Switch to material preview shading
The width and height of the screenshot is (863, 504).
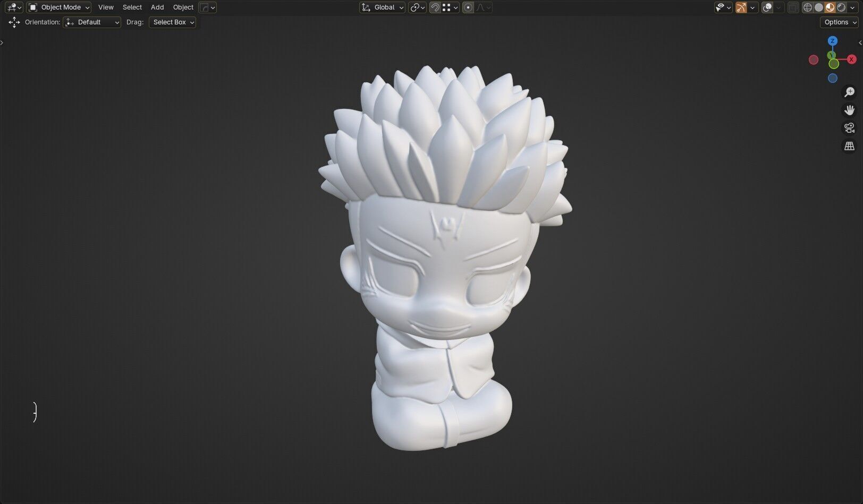[830, 7]
